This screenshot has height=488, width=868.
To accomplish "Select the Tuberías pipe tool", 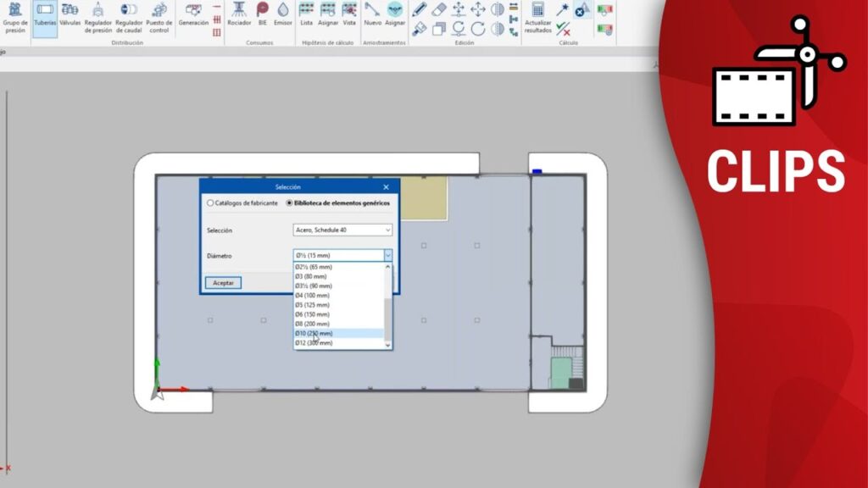I will 45,15.
